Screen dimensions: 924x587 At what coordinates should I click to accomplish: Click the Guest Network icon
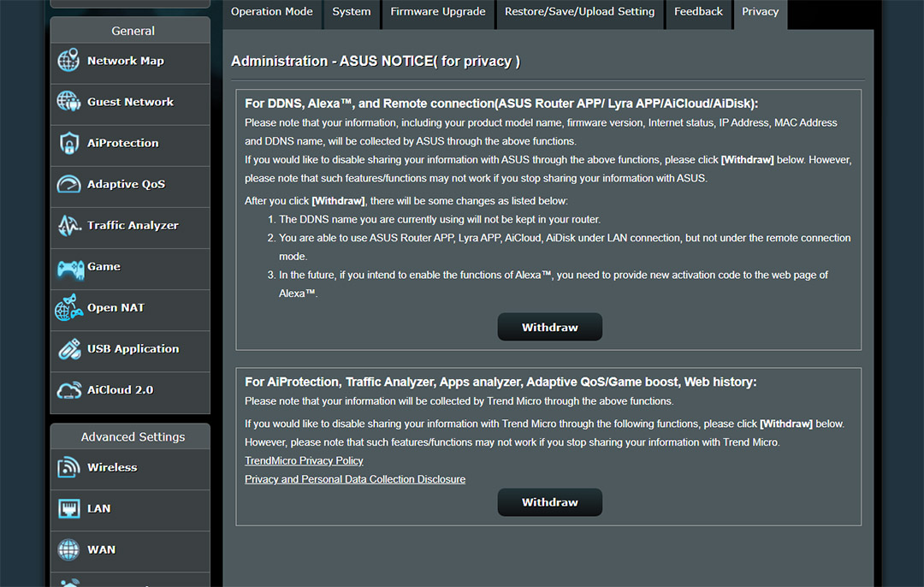point(68,101)
